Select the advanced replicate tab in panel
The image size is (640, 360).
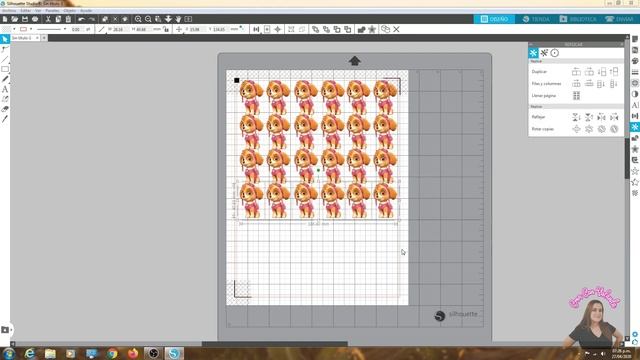pyautogui.click(x=544, y=53)
